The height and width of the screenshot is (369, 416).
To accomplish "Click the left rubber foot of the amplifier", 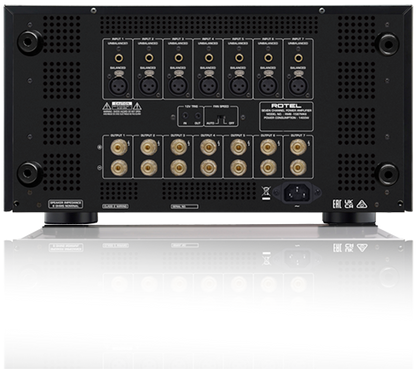I will [x=71, y=218].
